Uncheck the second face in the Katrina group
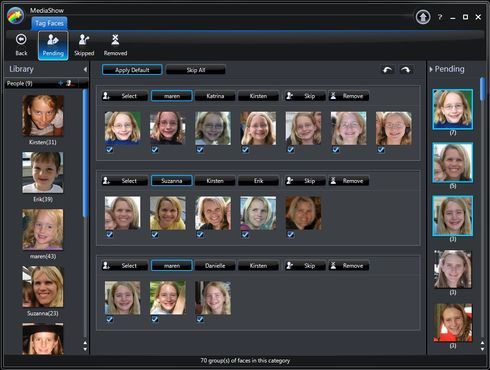The width and height of the screenshot is (490, 370). 155,150
